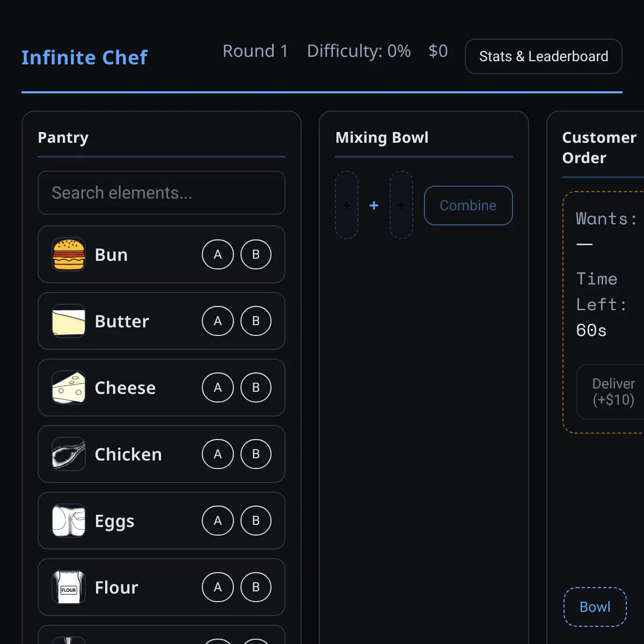Click the Search elements input field
644x644 pixels.
[161, 193]
